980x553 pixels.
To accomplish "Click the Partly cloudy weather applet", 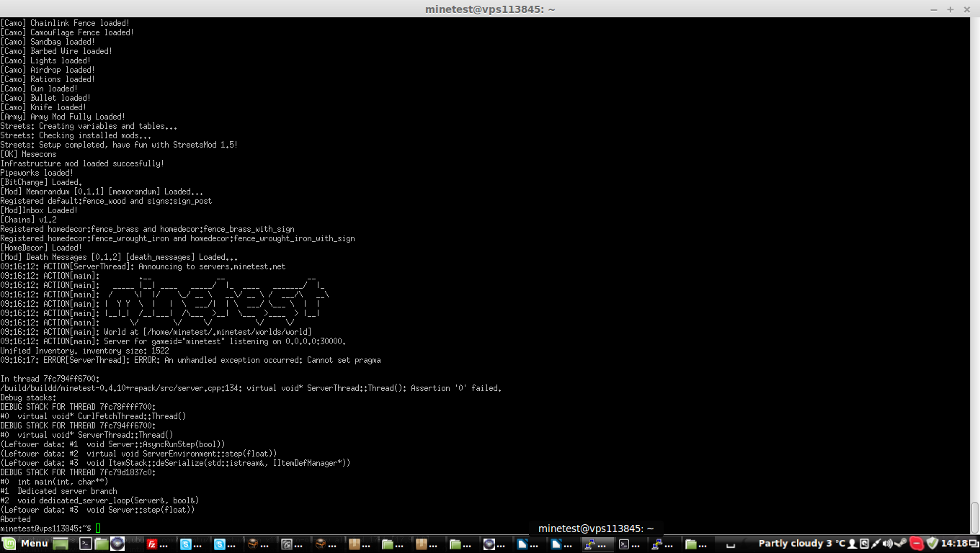I will click(x=801, y=544).
